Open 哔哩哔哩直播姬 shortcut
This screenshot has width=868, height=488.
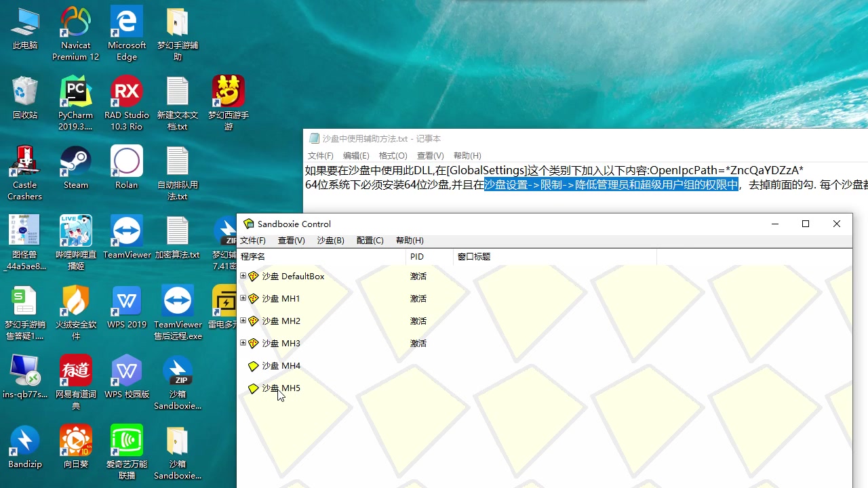click(x=75, y=243)
